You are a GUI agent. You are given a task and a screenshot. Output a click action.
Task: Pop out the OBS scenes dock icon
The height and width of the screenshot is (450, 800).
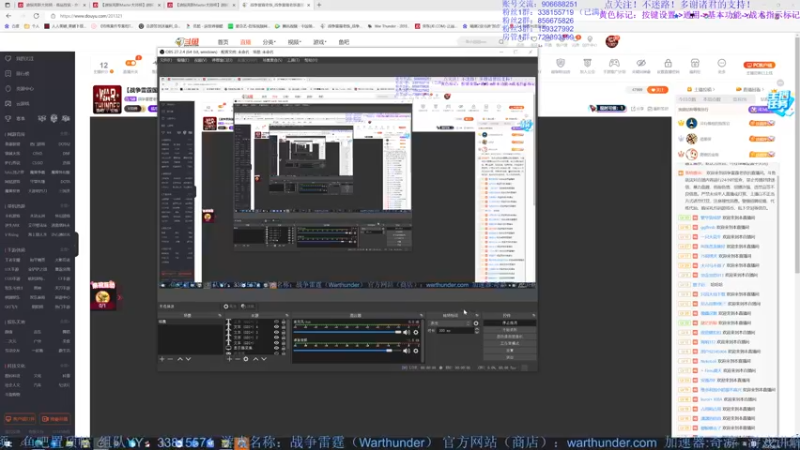[x=220, y=315]
